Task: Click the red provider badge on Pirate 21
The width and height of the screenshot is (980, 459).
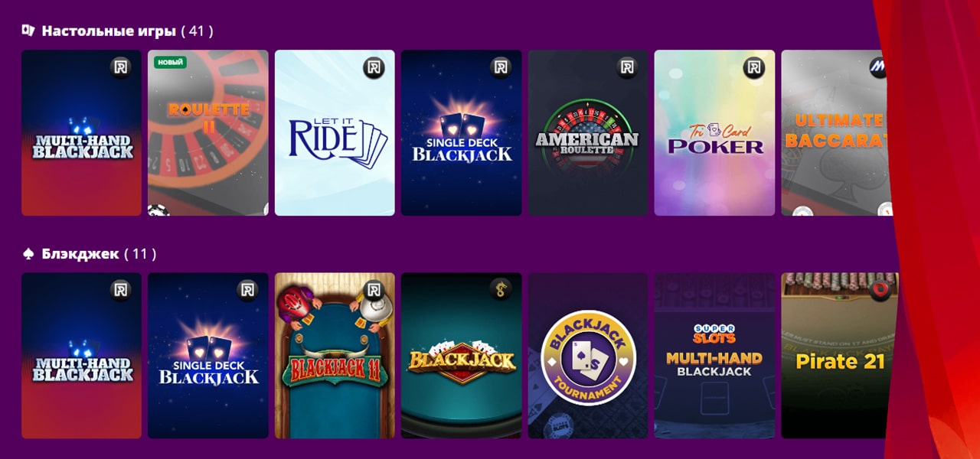Action: [880, 290]
